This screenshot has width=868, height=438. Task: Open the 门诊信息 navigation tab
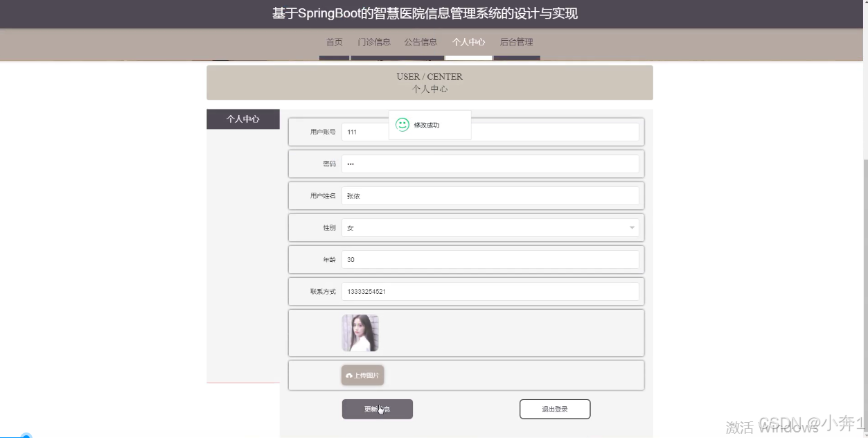pos(375,42)
